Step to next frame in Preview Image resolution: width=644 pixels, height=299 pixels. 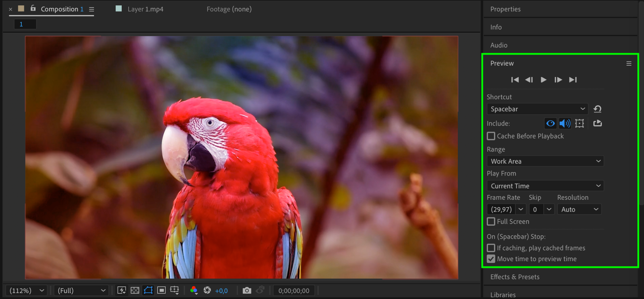558,80
